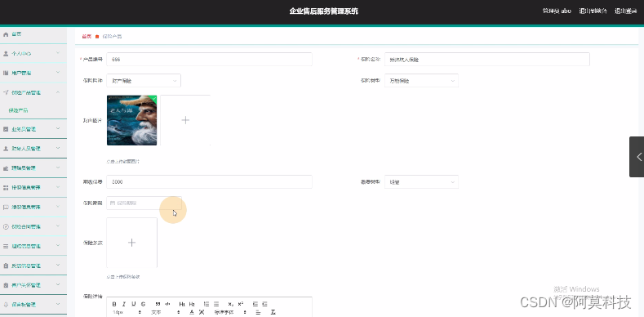Toggle bold in the rich text editor

(x=114, y=304)
